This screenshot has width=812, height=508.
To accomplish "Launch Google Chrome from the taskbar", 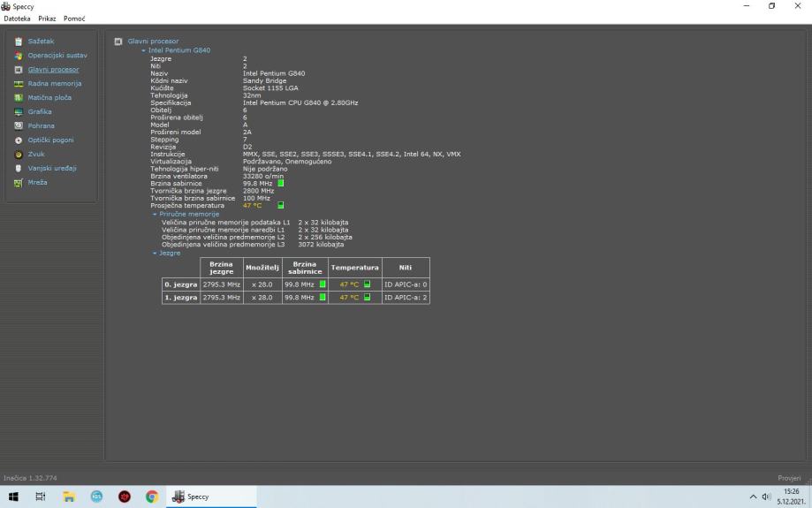I will pyautogui.click(x=152, y=497).
